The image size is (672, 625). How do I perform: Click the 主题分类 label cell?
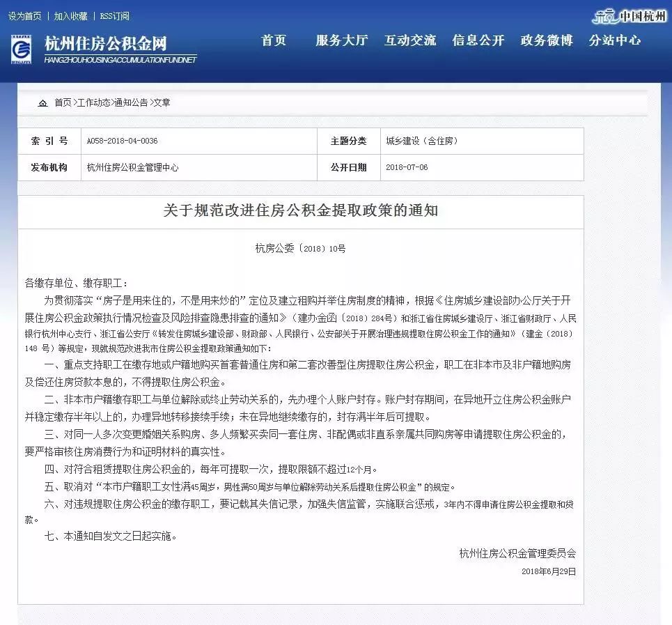click(349, 141)
